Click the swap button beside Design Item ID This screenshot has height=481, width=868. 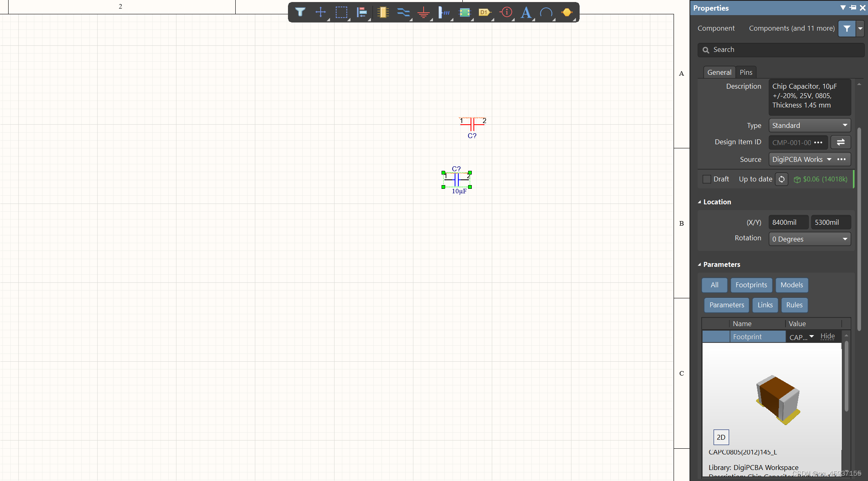click(x=841, y=142)
